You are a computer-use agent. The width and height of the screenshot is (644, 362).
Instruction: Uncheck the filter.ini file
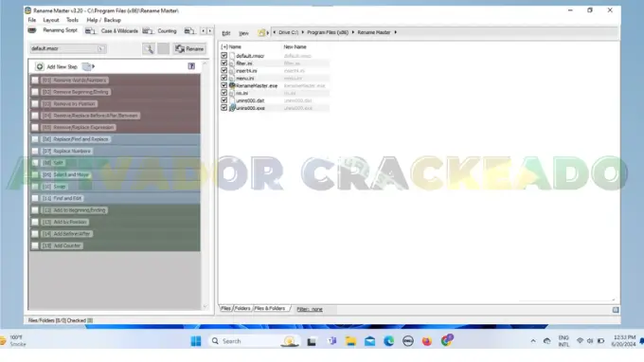(224, 63)
